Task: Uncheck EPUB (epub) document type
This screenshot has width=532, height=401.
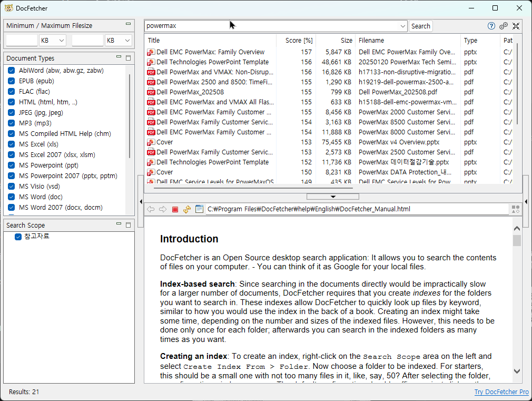Action: pos(11,81)
